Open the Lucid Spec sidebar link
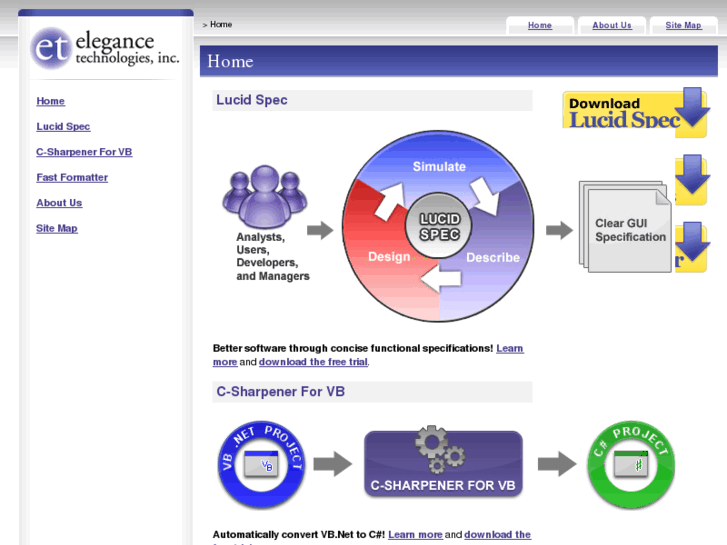This screenshot has width=727, height=545. [63, 127]
